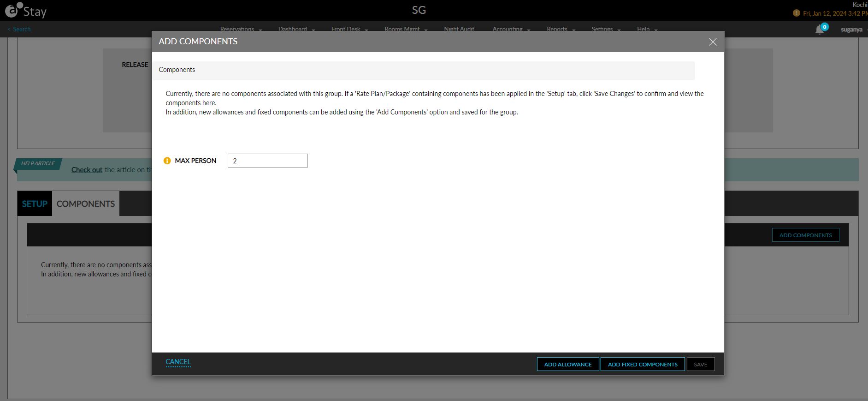This screenshot has height=401, width=868.
Task: Open the Accounting menu
Action: [508, 29]
